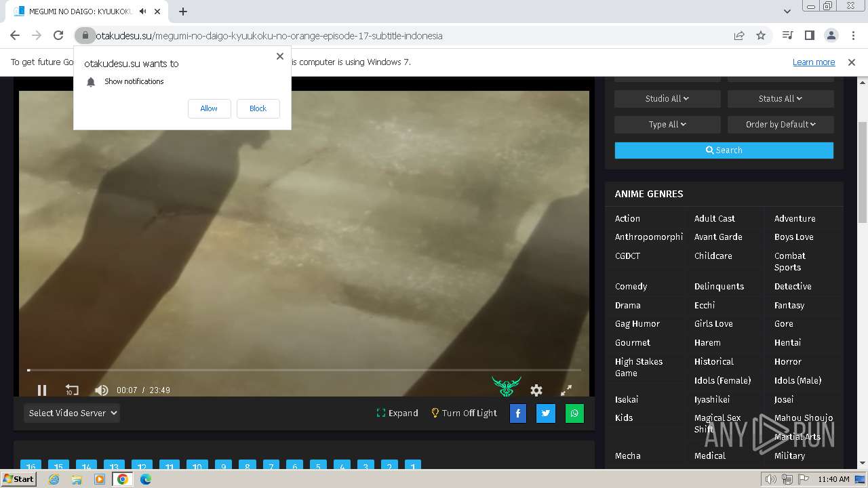The image size is (868, 488).
Task: Click the blue Search button
Action: [x=724, y=150]
